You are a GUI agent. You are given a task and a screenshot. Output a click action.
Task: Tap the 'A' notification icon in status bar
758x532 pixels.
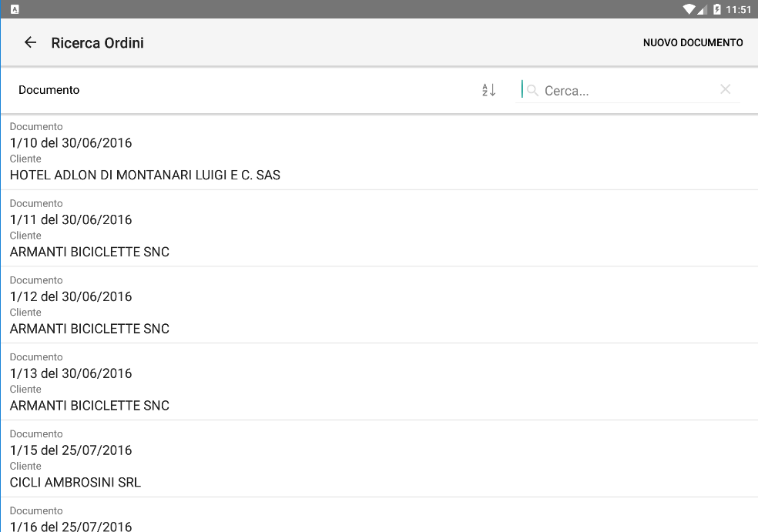pos(15,9)
